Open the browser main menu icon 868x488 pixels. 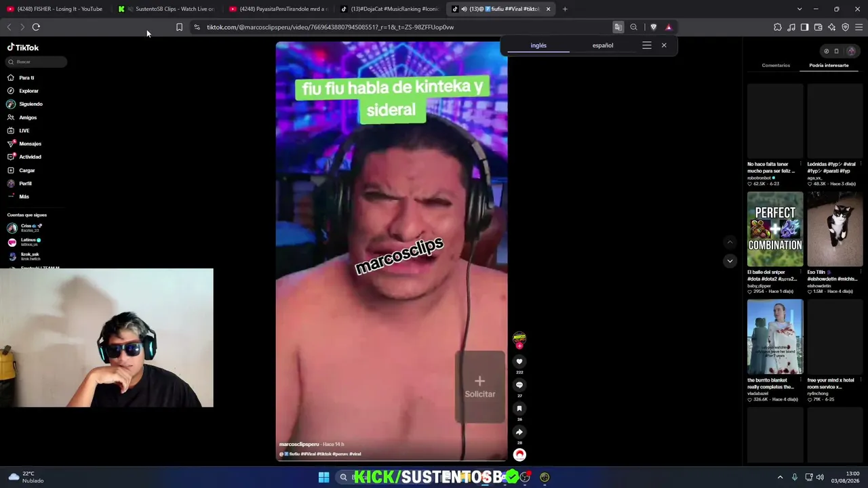(859, 27)
